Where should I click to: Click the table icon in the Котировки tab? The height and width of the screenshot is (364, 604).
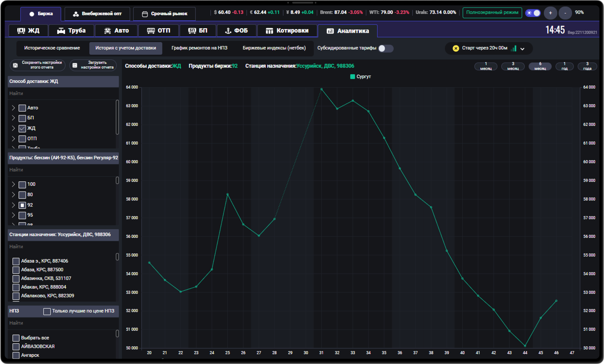[269, 31]
